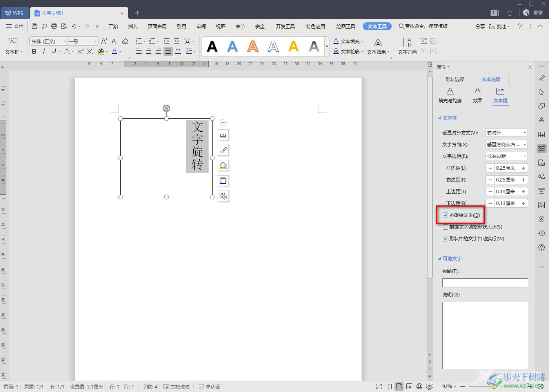Check 根据文字调整形状大小(S) checkbox
This screenshot has height=392, width=549.
pos(445,227)
